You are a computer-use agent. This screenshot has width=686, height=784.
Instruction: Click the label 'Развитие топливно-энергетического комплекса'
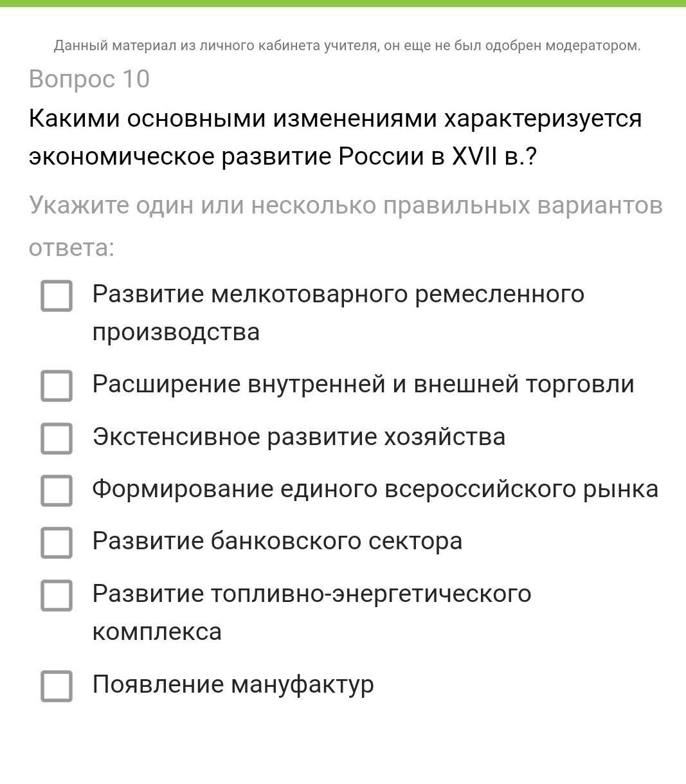click(311, 612)
